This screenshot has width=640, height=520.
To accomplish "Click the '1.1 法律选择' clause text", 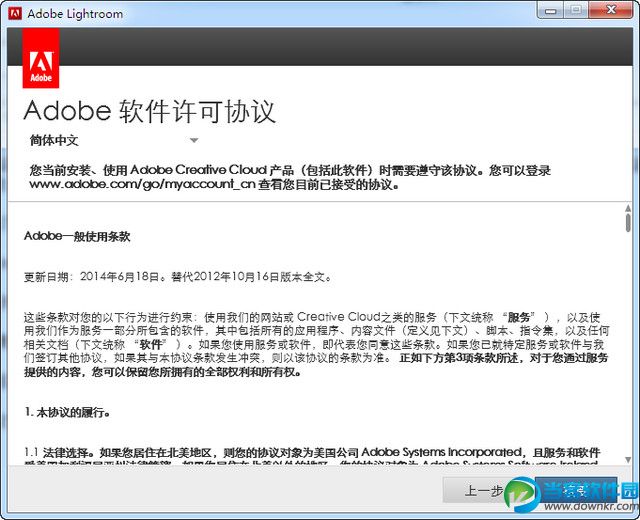I will tap(312, 452).
